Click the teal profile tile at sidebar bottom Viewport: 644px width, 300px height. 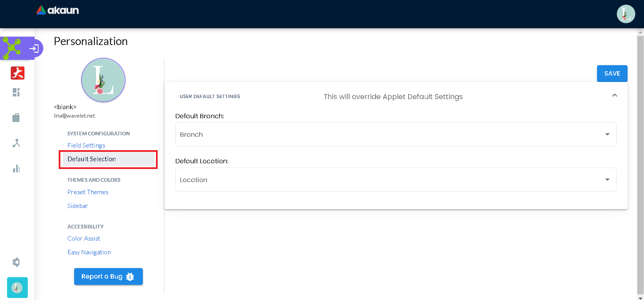point(17,288)
